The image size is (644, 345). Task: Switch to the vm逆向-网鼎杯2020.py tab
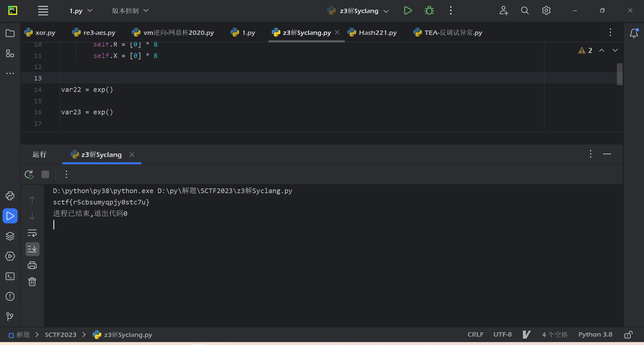(x=173, y=33)
